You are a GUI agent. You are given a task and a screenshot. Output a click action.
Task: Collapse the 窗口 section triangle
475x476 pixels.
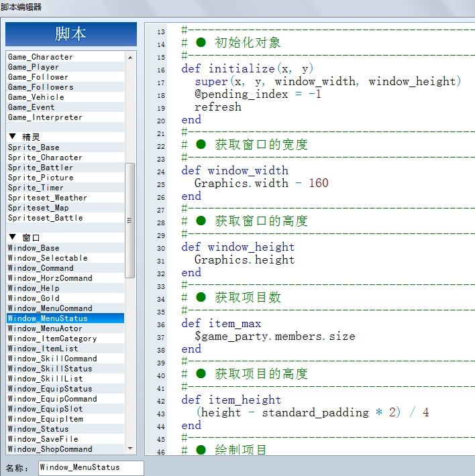tap(13, 237)
